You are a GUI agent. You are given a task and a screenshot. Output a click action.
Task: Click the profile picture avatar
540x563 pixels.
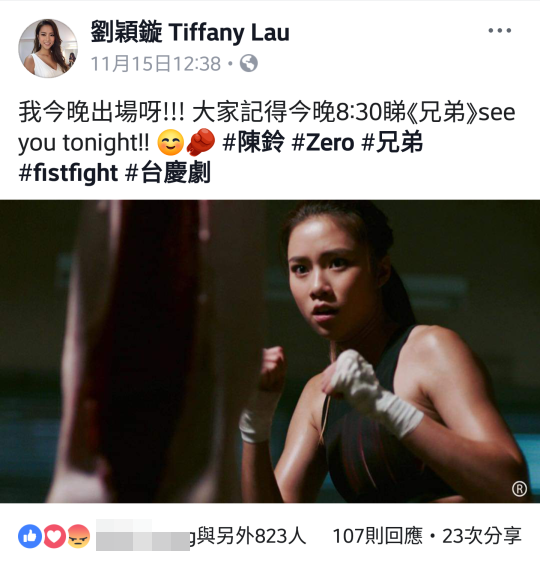[48, 48]
